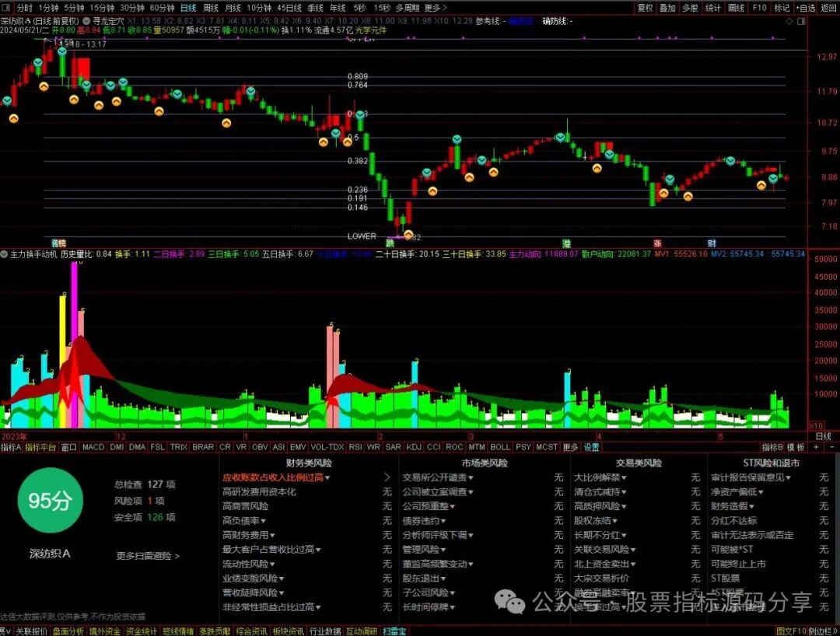Click the X10 scale label on volume axis
This screenshot has height=636, width=840.
click(816, 426)
